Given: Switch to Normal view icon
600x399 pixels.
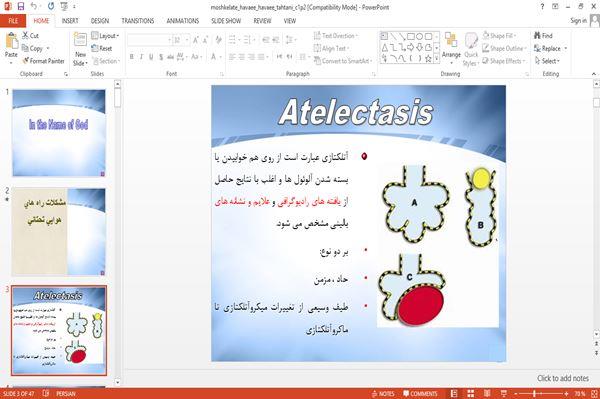Looking at the screenshot, I should [454, 393].
